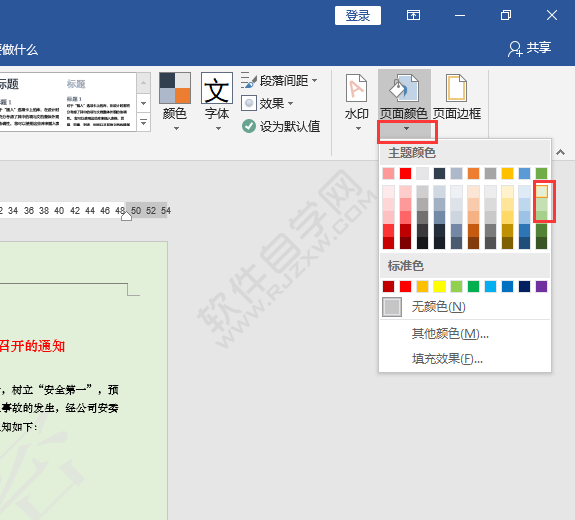Pick pure red theme color in top row
575x520 pixels.
pos(405,173)
